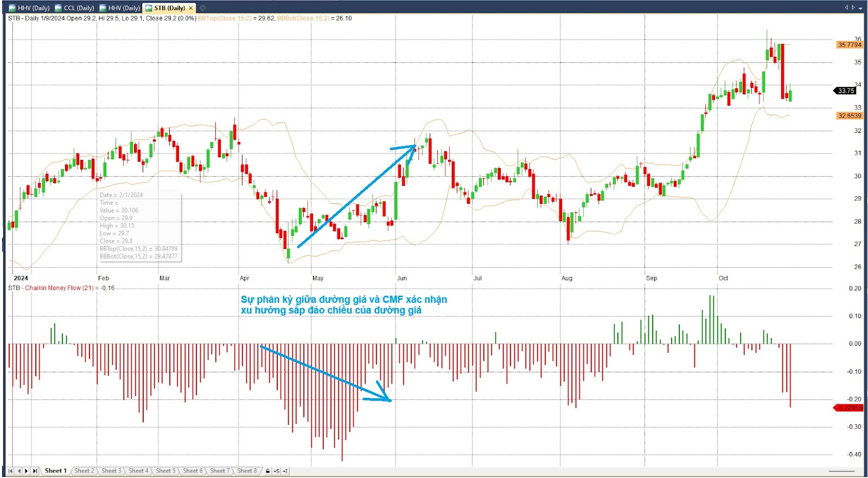Toggle the symbol link S icon
This screenshot has width=868, height=478.
point(277,471)
